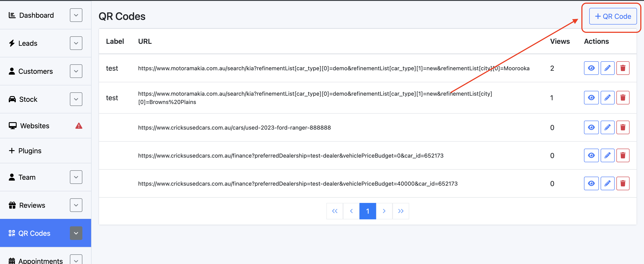644x264 pixels.
Task: Delete the vehiclePriceBudget=40000 QR code
Action: [623, 184]
